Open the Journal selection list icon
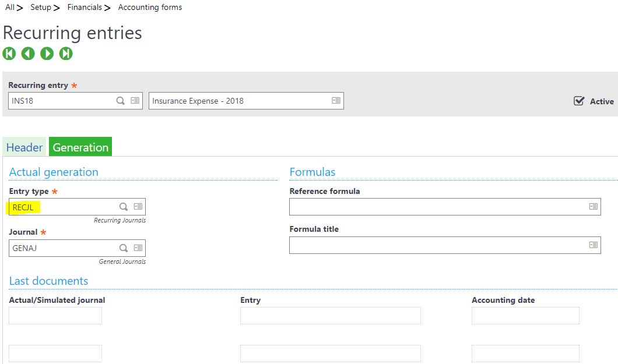This screenshot has width=618, height=364. (138, 248)
